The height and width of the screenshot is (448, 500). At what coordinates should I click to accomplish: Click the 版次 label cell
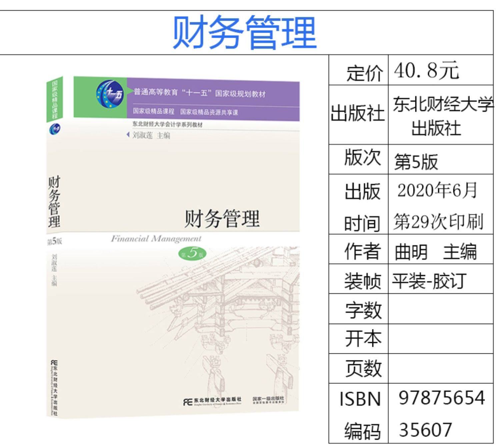[x=359, y=159]
